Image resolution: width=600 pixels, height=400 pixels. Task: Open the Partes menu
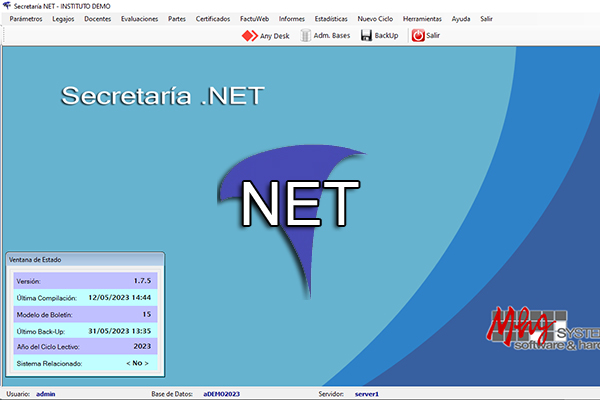coord(177,19)
